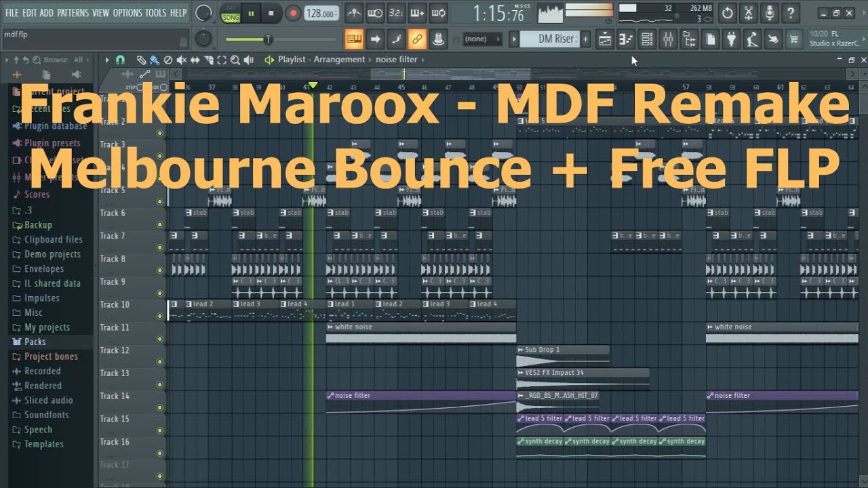Mute Track 16 with its green dot
This screenshot has width=868, height=488.
point(160,453)
